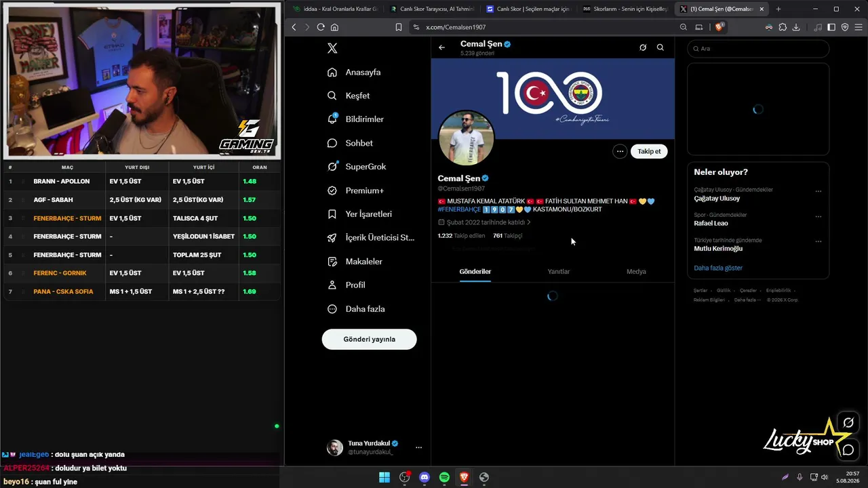The width and height of the screenshot is (868, 488).
Task: Click the search icon in profile header
Action: 660,47
